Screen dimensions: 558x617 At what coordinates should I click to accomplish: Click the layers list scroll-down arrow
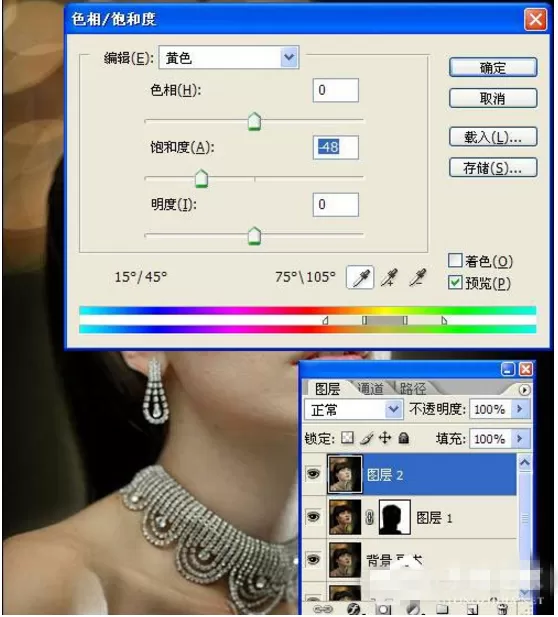[525, 592]
